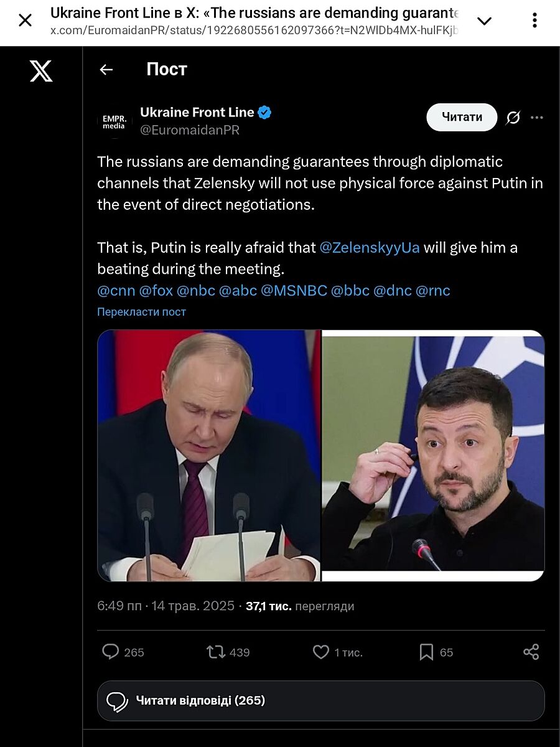Click the reply comment icon
This screenshot has height=747, width=560.
coord(111,652)
